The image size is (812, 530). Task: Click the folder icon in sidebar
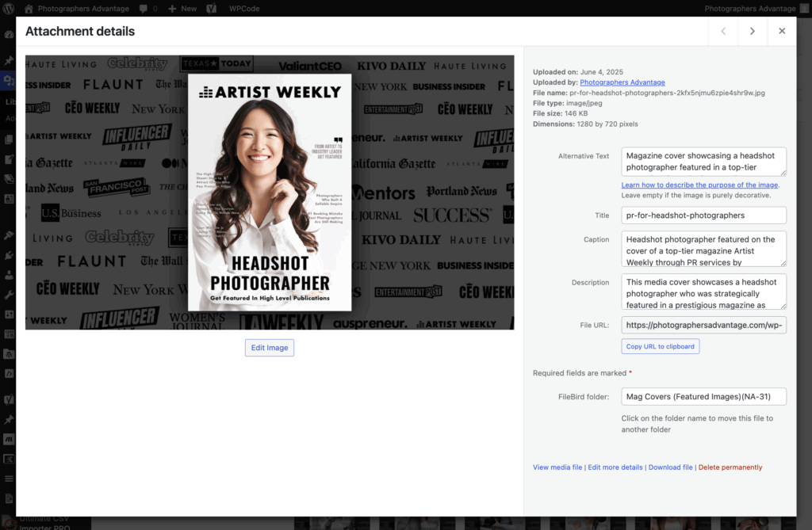click(x=9, y=354)
